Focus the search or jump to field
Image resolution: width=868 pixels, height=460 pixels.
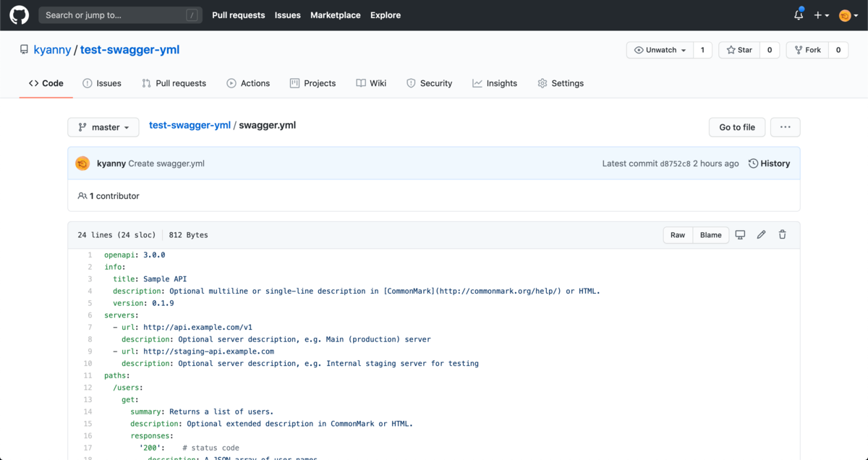coord(119,14)
